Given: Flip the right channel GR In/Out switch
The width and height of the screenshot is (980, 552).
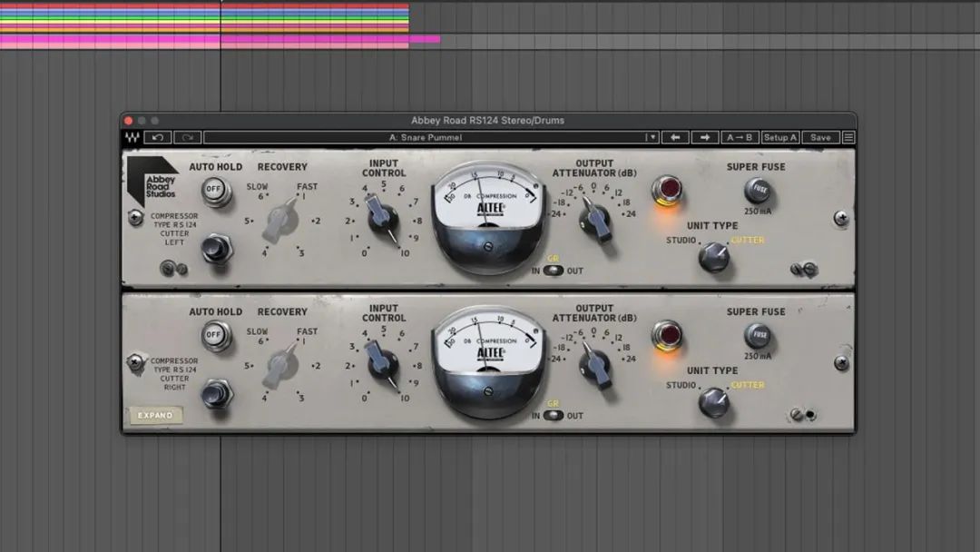Looking at the screenshot, I should [554, 416].
